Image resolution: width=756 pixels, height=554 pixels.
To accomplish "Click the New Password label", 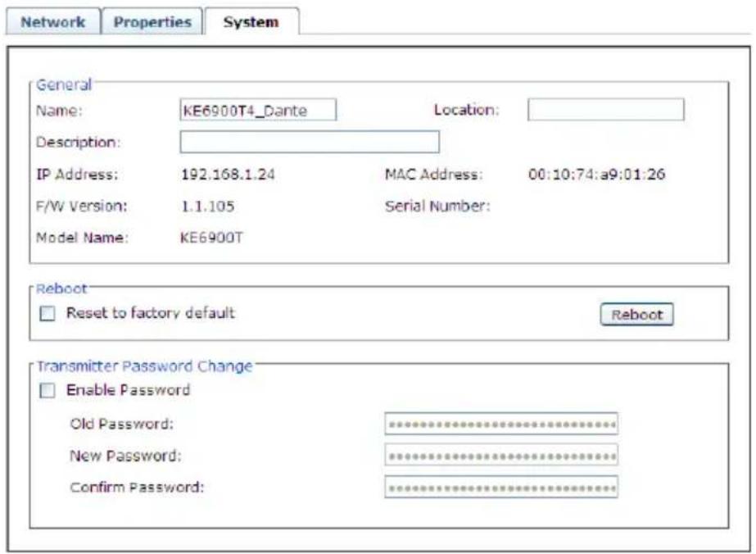I will coord(125,455).
